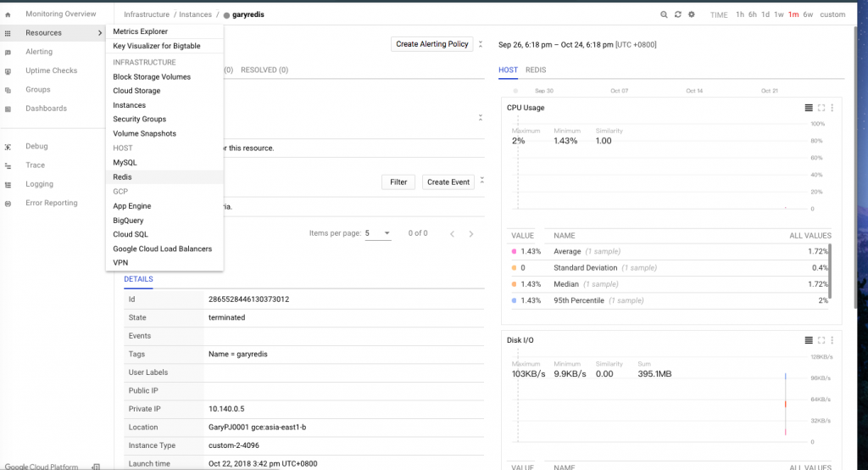Choose Cloud Storage menu entry
868x470 pixels.
136,91
